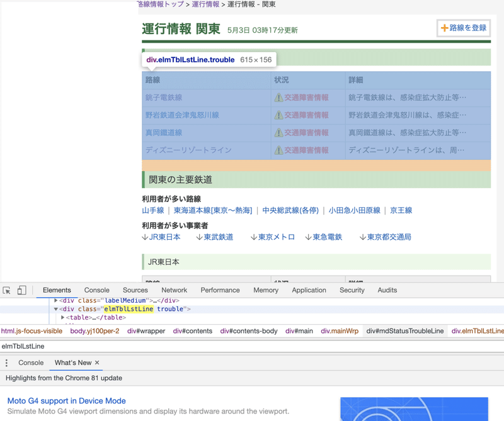Open the 野岩鉄道会津鬼怒川線 line link
This screenshot has width=504, height=421.
point(182,115)
